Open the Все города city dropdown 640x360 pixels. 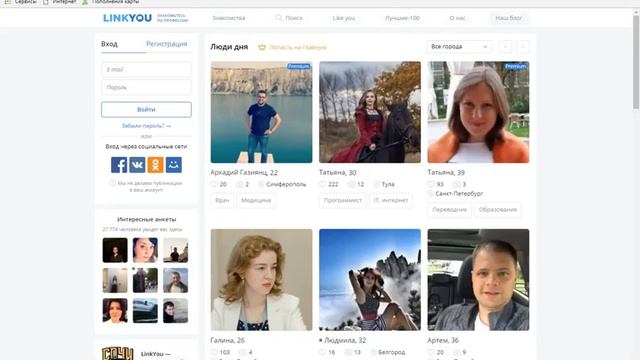click(459, 47)
